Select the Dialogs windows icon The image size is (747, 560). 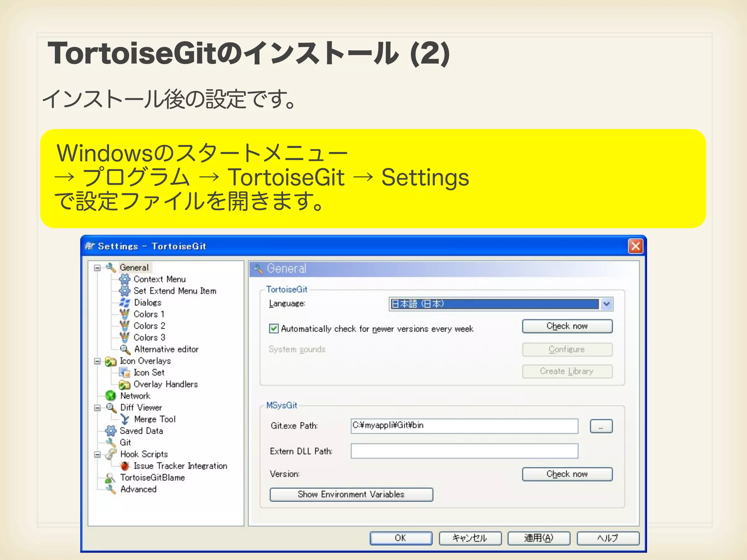tap(125, 303)
